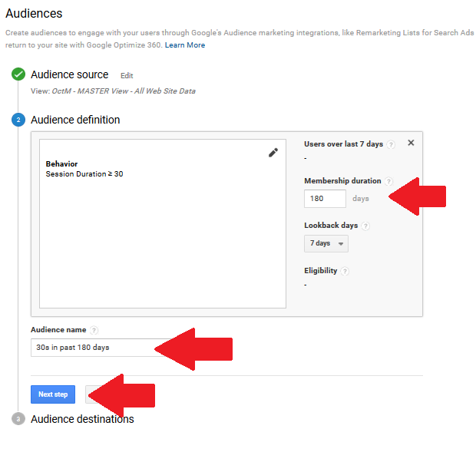Open help icon beside Eligibility
476x452 pixels.
[345, 271]
